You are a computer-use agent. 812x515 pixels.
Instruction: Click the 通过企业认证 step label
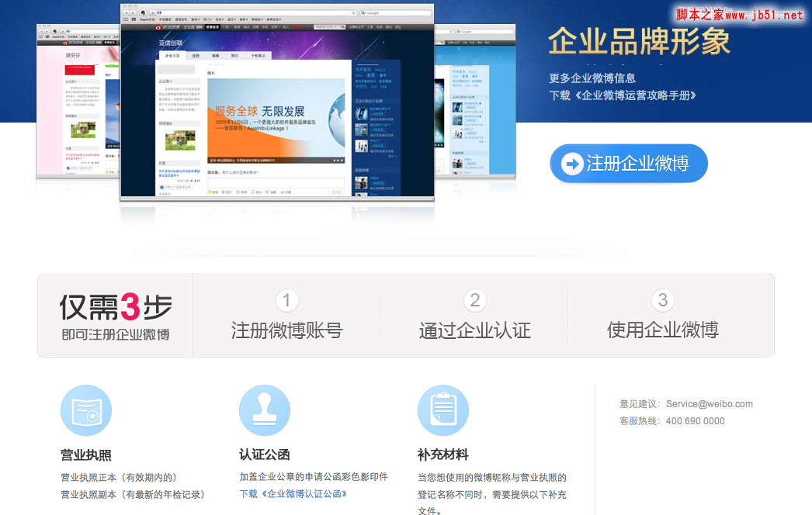[475, 330]
